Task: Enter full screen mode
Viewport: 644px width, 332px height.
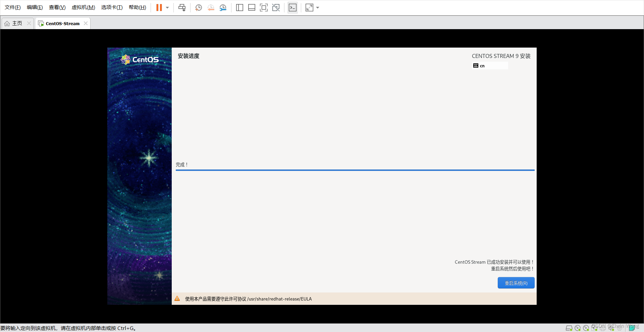Action: [264, 7]
